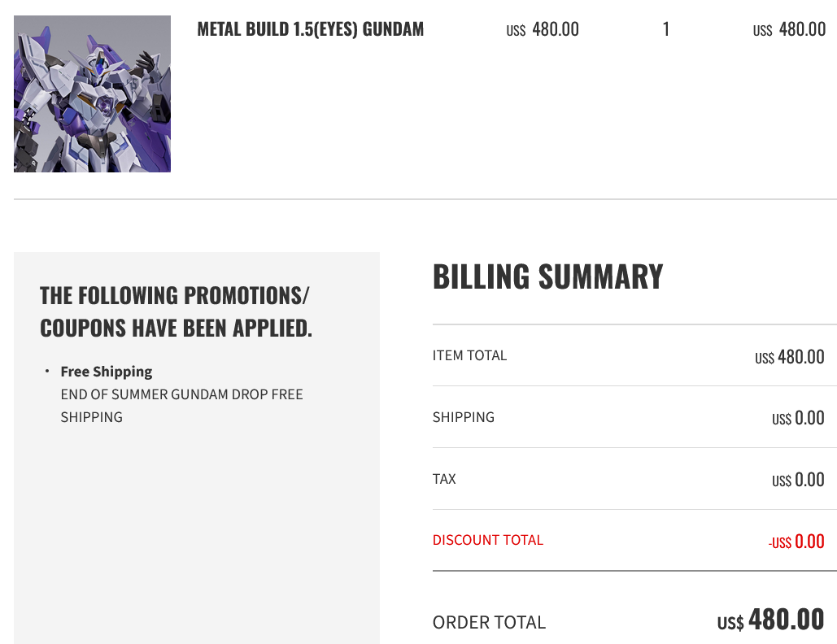
Task: Click the line total at top right
Action: 789,30
